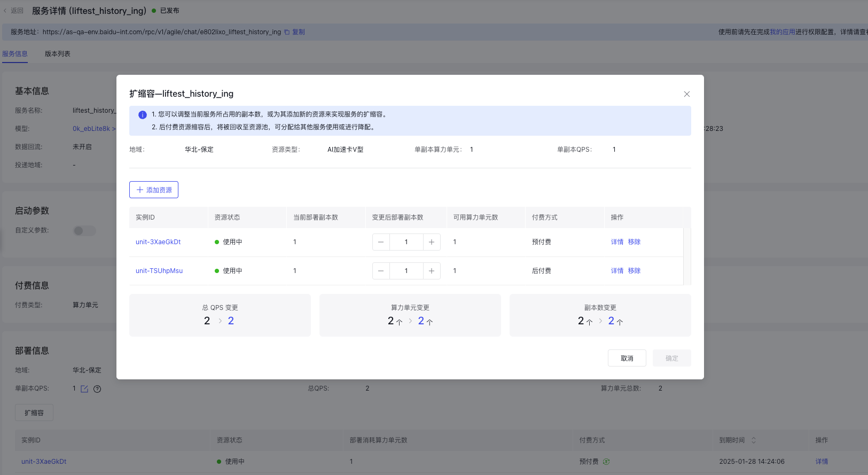
Task: Open unit-3XaeGkDt link in deployment table
Action: pyautogui.click(x=44, y=462)
